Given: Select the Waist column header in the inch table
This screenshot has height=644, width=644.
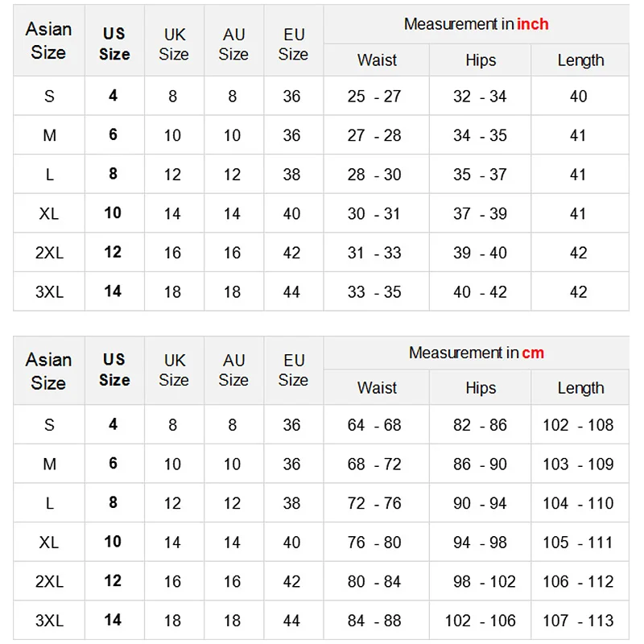Looking at the screenshot, I should (377, 60).
